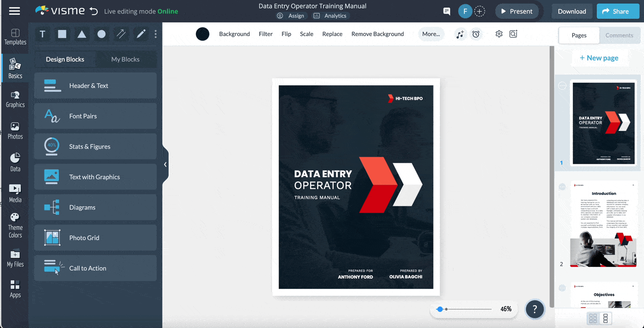Image resolution: width=644 pixels, height=328 pixels.
Task: Switch to list view of pages
Action: coord(606,318)
